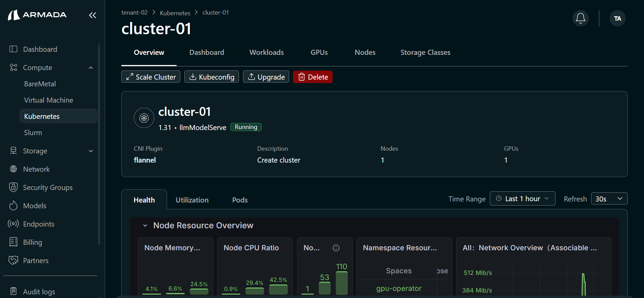
Task: Click the cluster-01 breadcrumb
Action: click(x=216, y=13)
